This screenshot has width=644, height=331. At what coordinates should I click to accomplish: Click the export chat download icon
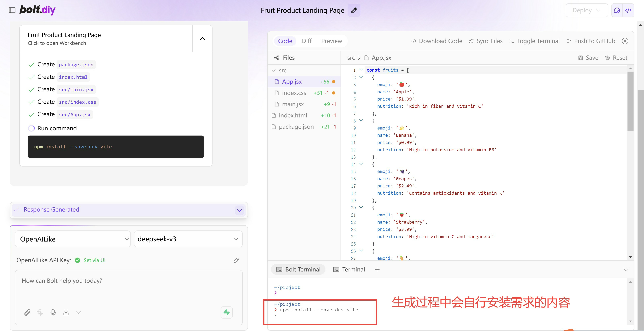[66, 312]
